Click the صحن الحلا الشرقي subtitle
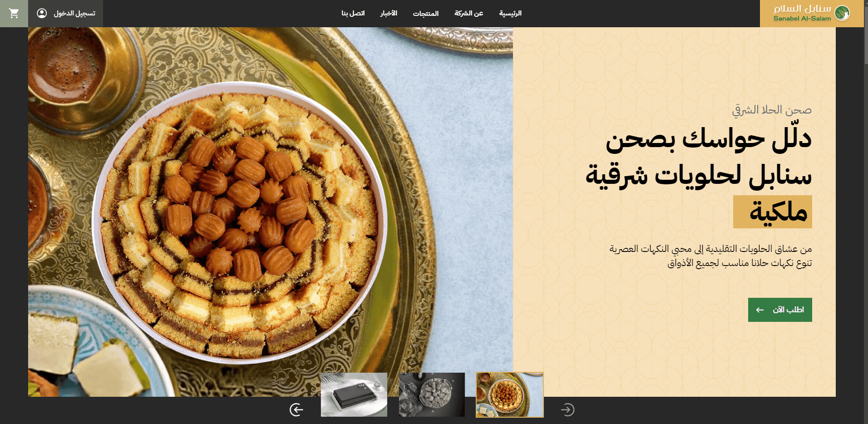The width and height of the screenshot is (868, 424). point(772,110)
